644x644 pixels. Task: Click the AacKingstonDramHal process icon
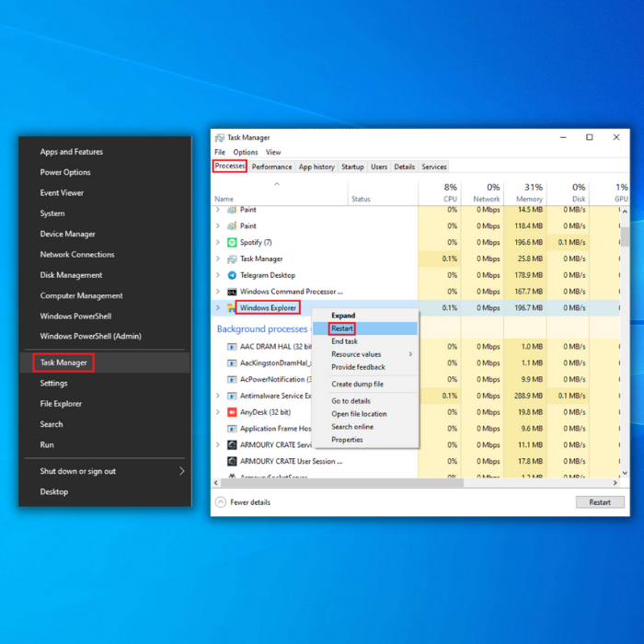[232, 363]
